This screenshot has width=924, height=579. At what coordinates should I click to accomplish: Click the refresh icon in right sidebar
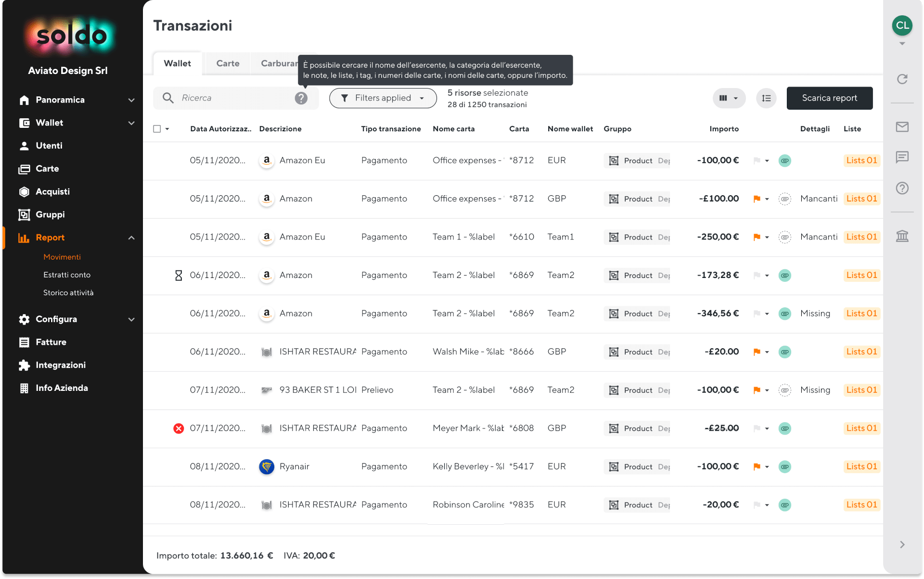(902, 79)
